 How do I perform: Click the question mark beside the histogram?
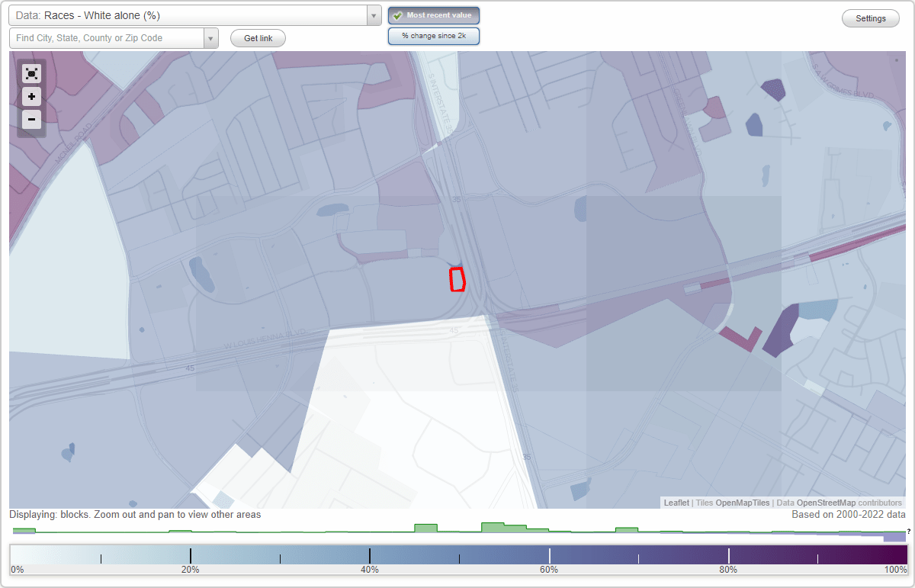click(x=908, y=531)
